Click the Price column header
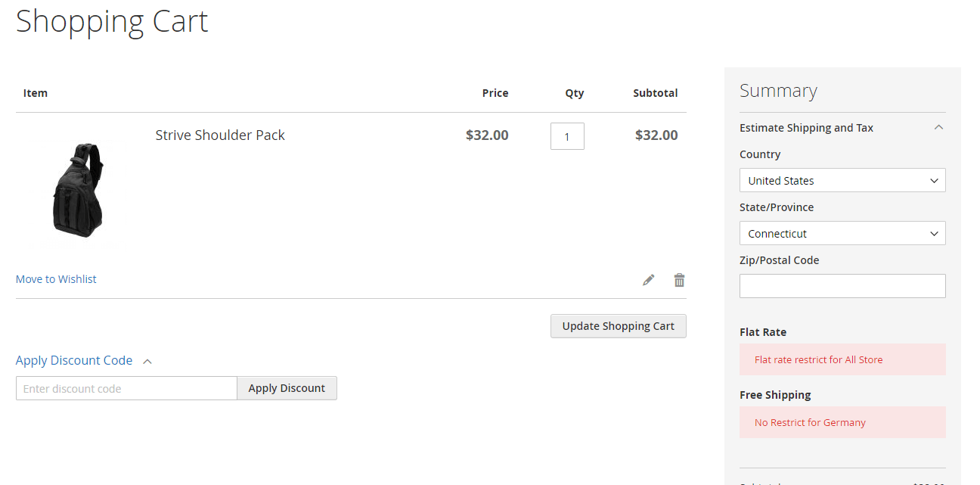Screen dimensions: 980x485 click(x=495, y=93)
